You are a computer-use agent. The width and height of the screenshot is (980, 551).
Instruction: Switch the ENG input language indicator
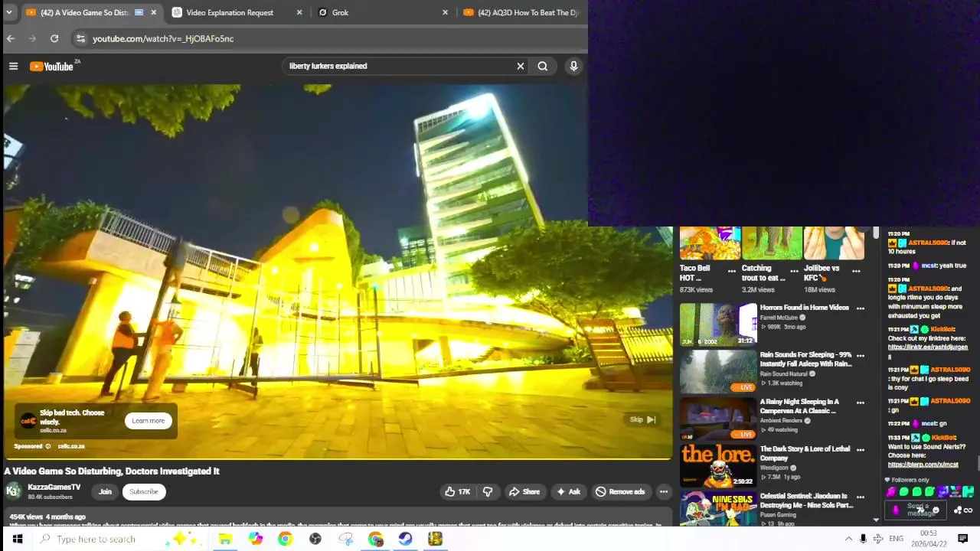point(896,539)
